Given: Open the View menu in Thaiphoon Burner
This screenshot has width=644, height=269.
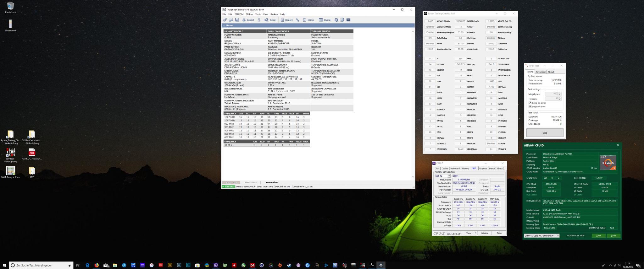Looking at the screenshot, I should [265, 14].
